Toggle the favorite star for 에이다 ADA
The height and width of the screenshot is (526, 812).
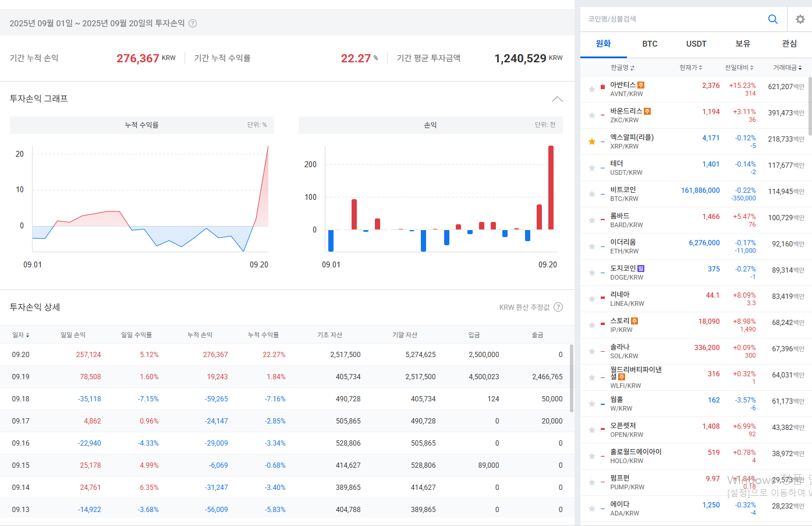591,509
